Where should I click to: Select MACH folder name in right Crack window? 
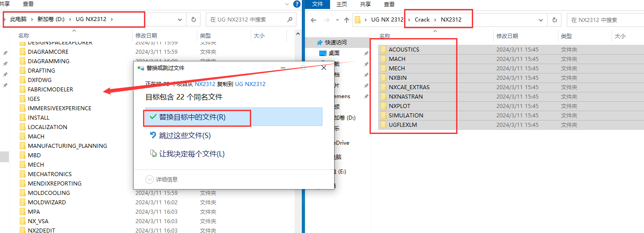[x=397, y=59]
